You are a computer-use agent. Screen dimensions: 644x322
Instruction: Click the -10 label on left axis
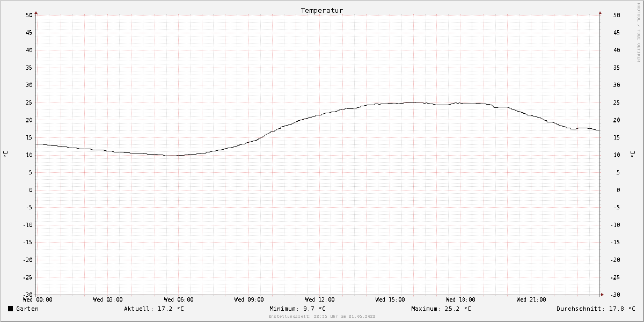point(27,225)
